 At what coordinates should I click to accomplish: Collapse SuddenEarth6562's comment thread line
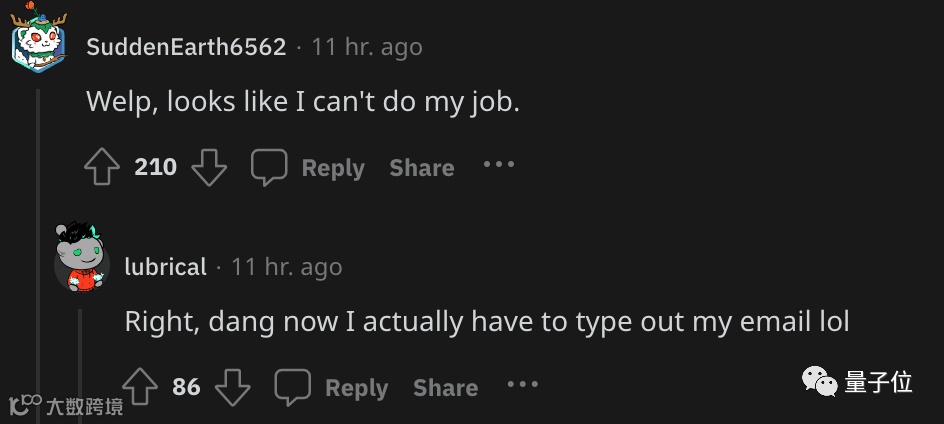tap(39, 250)
